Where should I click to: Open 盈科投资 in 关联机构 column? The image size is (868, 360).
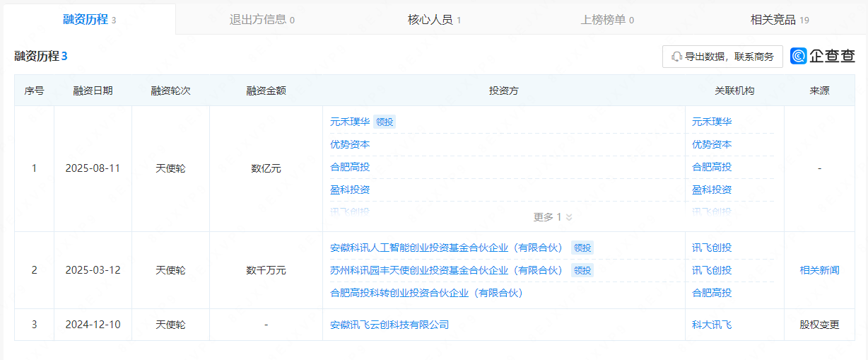tap(712, 190)
